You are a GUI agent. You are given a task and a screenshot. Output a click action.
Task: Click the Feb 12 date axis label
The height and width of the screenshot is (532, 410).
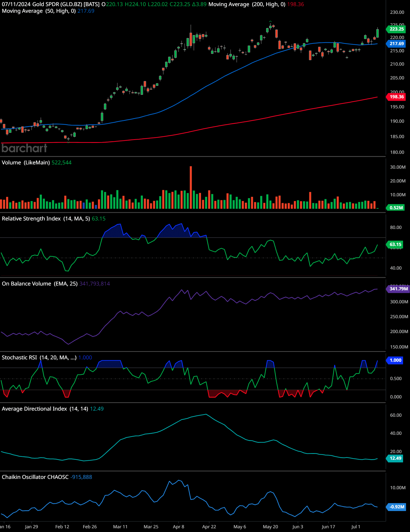point(62,527)
